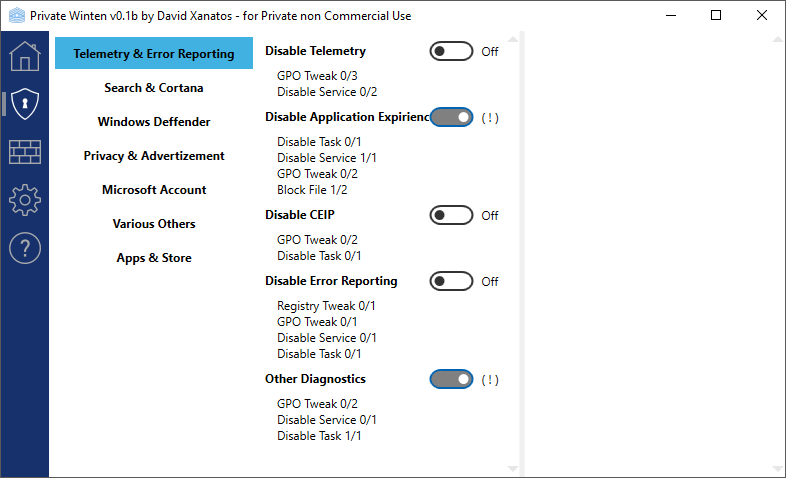The height and width of the screenshot is (478, 786).
Task: Open the Apps & Store category
Action: (154, 258)
